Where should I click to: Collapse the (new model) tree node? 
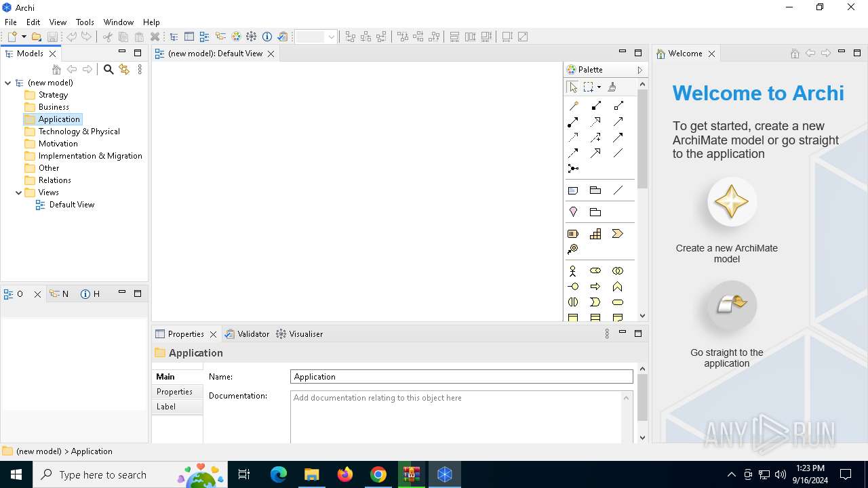click(8, 83)
